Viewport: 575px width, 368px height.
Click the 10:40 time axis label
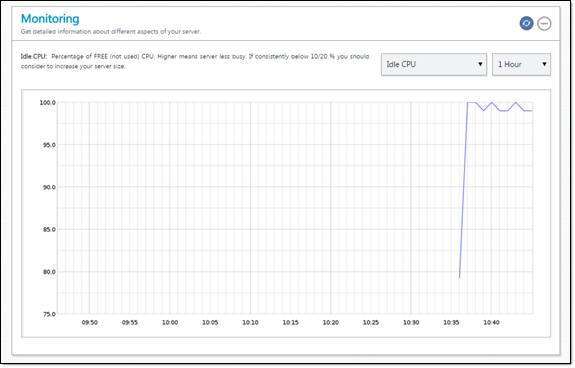pyautogui.click(x=491, y=323)
